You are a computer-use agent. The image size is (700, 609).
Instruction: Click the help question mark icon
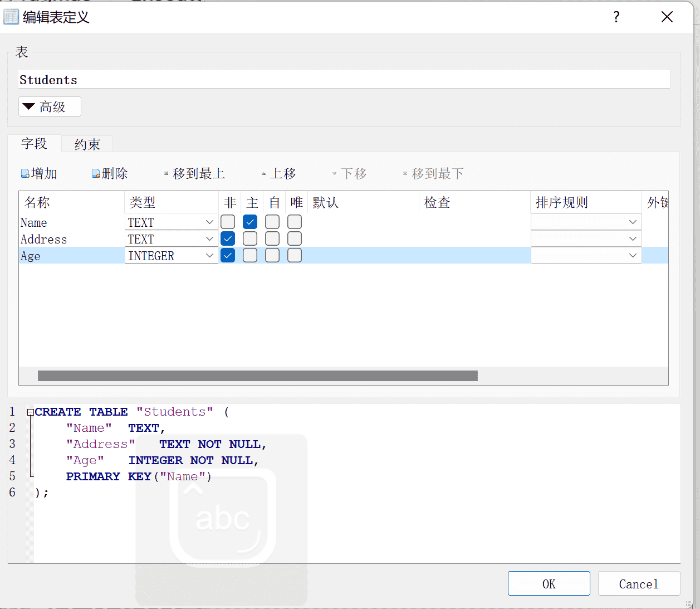point(616,17)
